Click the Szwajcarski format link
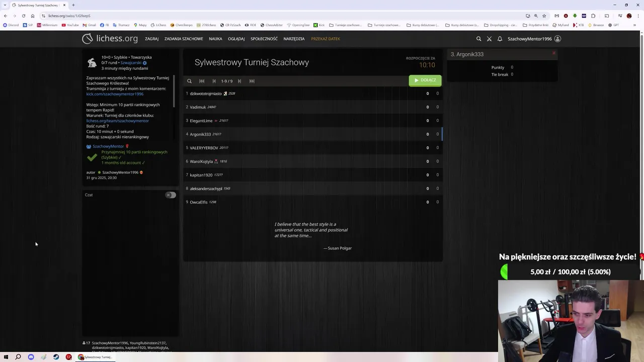 [131, 63]
